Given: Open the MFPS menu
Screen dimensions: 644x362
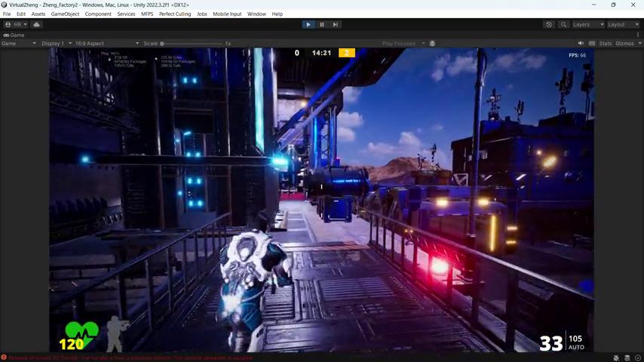Looking at the screenshot, I should (x=147, y=14).
